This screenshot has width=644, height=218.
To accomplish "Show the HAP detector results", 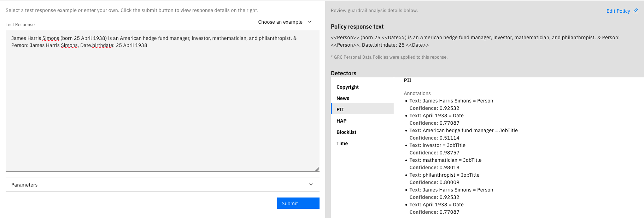I will coord(341,121).
